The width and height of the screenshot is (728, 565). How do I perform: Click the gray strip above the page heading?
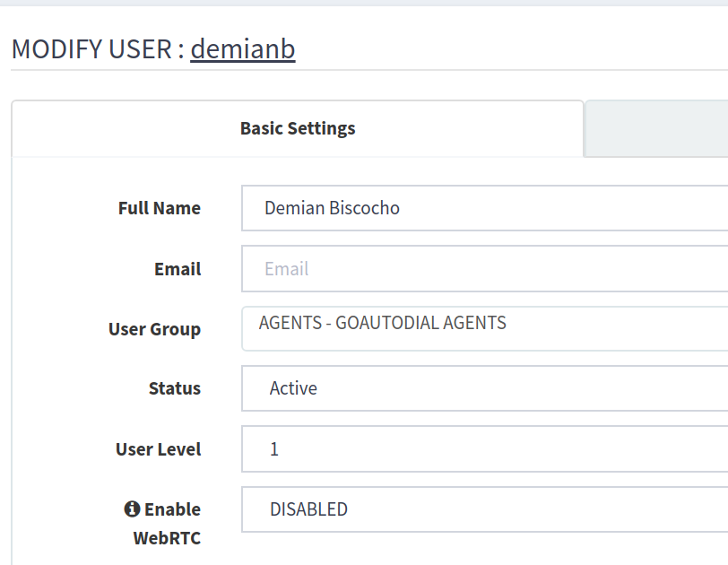(364, 3)
